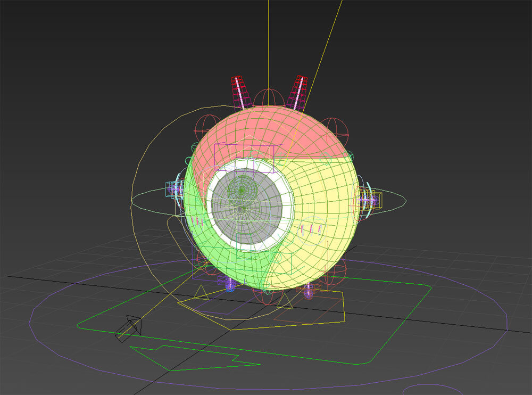The image size is (532, 395).
Task: Select the red top segment of the sphere
Action: coord(271,133)
